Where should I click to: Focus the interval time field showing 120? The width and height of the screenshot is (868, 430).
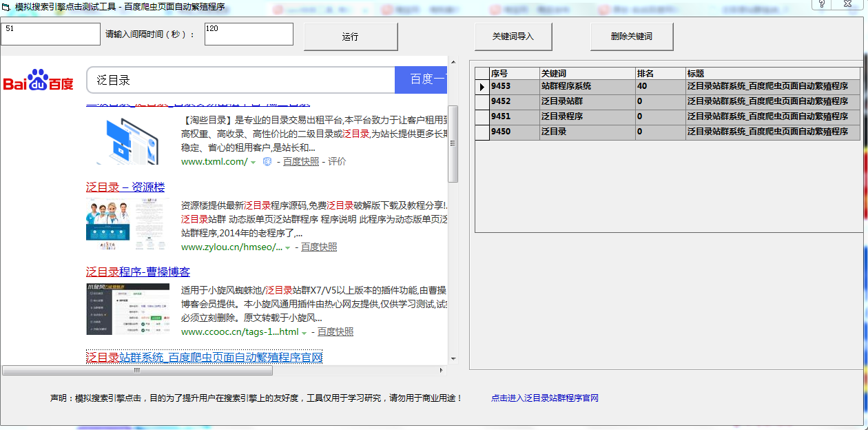pyautogui.click(x=249, y=34)
